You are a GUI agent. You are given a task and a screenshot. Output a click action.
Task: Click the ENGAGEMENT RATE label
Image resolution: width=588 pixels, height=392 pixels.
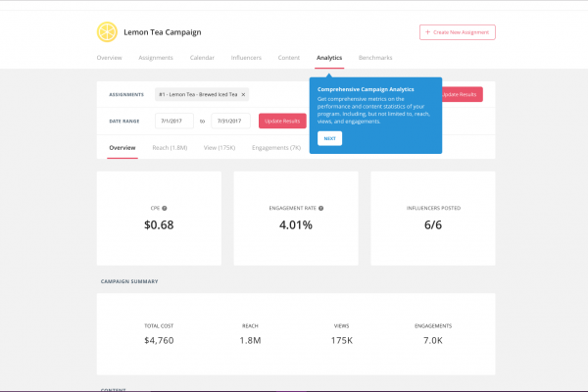click(292, 208)
